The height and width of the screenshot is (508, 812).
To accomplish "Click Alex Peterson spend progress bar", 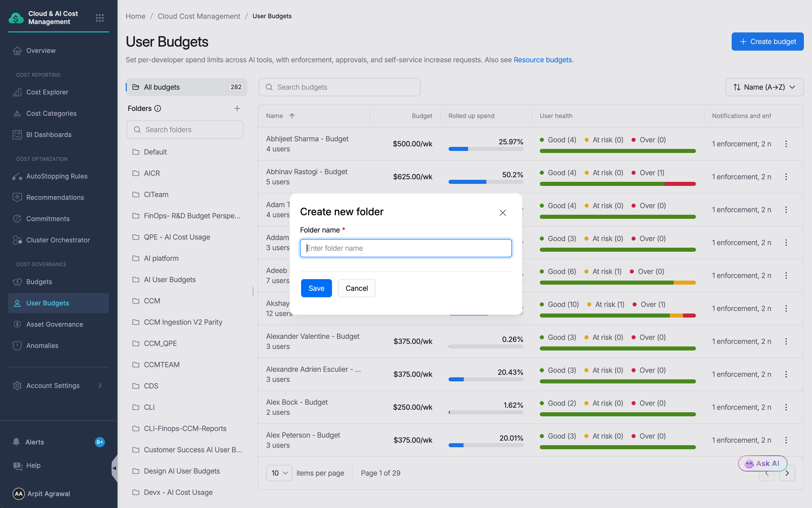I will [x=486, y=445].
